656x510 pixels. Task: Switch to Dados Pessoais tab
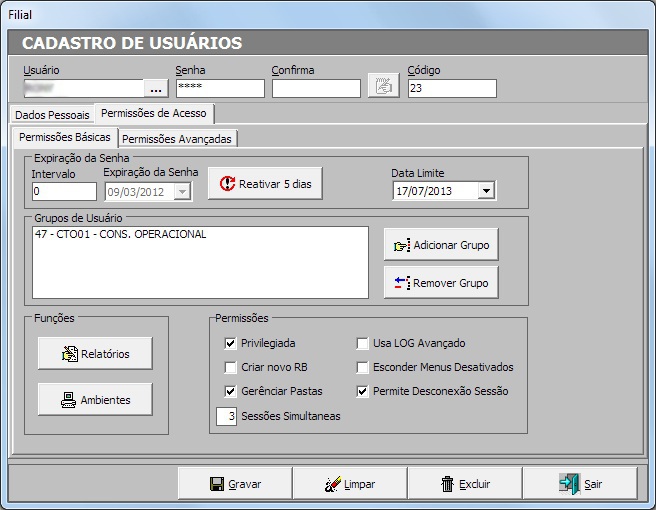coord(52,115)
